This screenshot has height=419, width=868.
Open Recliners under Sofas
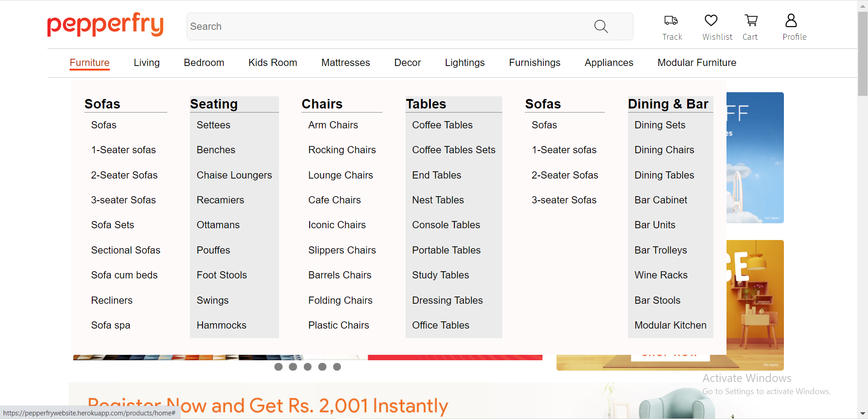pos(112,300)
